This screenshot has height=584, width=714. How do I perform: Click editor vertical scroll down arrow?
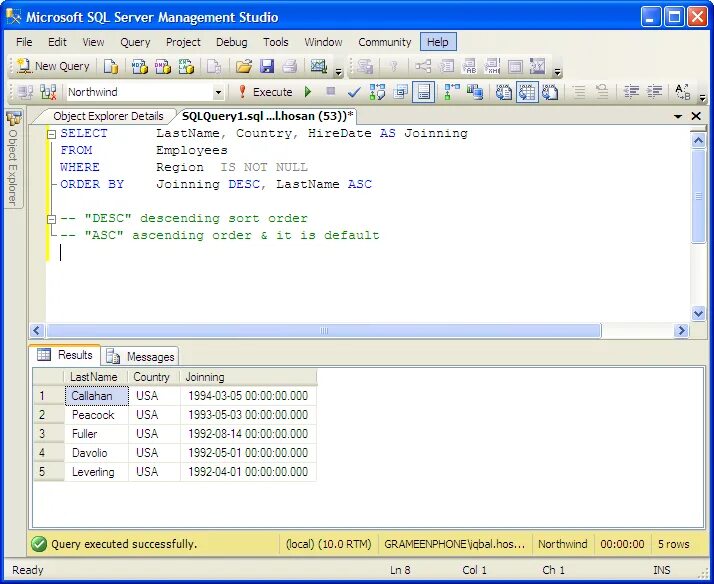699,314
